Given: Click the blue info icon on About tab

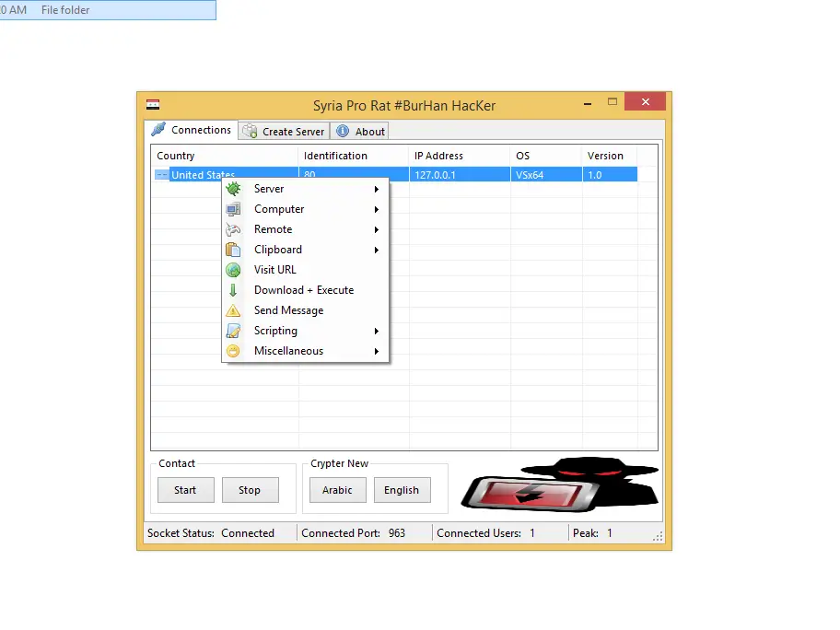Looking at the screenshot, I should click(x=343, y=132).
